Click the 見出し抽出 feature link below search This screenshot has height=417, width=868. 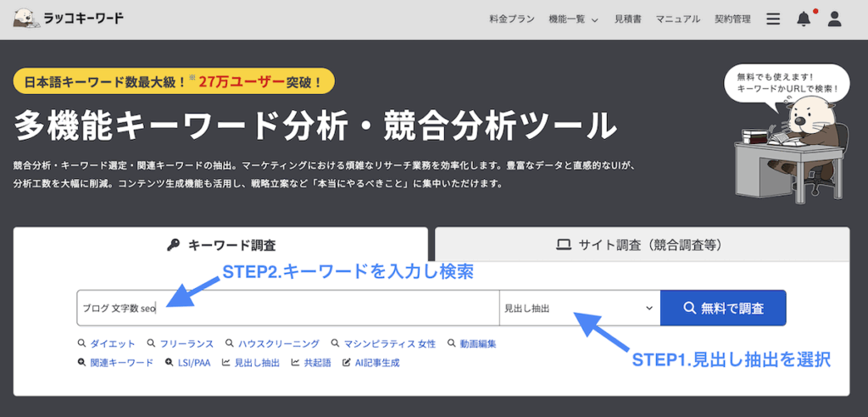[257, 364]
